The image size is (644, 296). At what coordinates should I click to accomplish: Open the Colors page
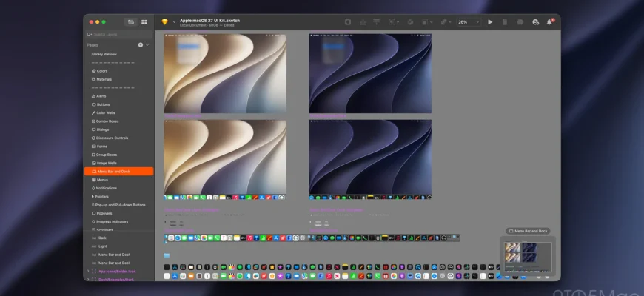coord(118,71)
